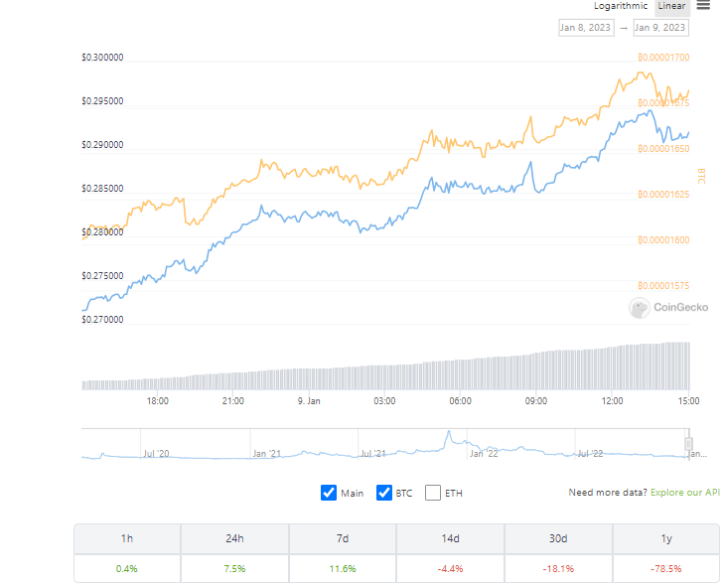Click the ฿0.00001700 BTC axis label
This screenshot has height=588, width=723.
[663, 58]
